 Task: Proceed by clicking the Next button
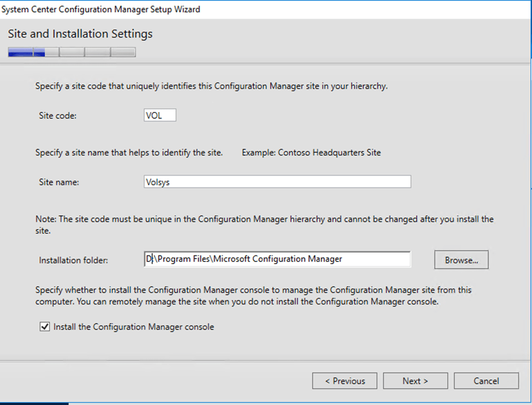click(x=415, y=381)
